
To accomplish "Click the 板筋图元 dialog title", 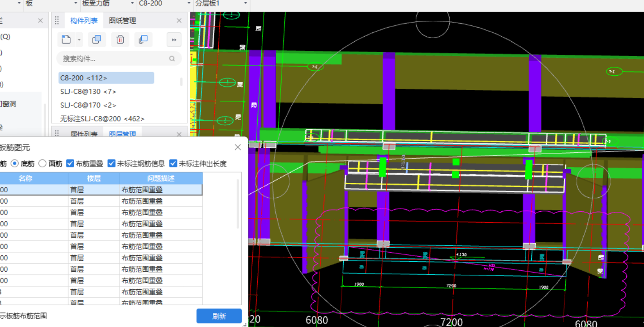I will [x=15, y=148].
